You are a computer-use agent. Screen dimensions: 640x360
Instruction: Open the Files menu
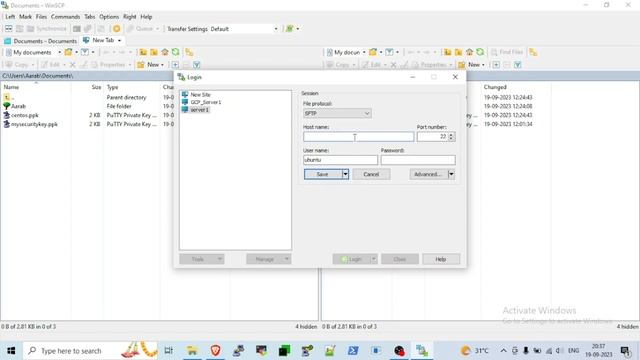[x=41, y=17]
